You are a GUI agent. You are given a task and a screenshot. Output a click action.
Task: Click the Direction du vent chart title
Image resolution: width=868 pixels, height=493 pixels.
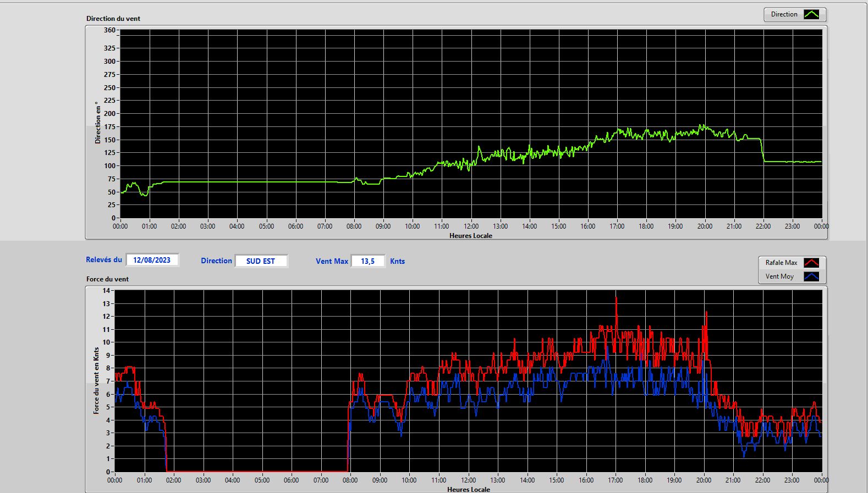coord(113,18)
